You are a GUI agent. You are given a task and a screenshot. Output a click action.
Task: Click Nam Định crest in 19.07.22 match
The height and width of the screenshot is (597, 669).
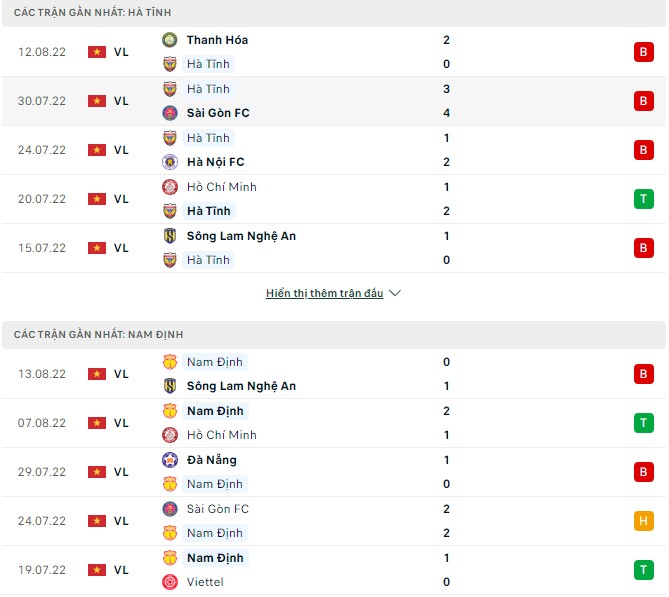point(169,558)
